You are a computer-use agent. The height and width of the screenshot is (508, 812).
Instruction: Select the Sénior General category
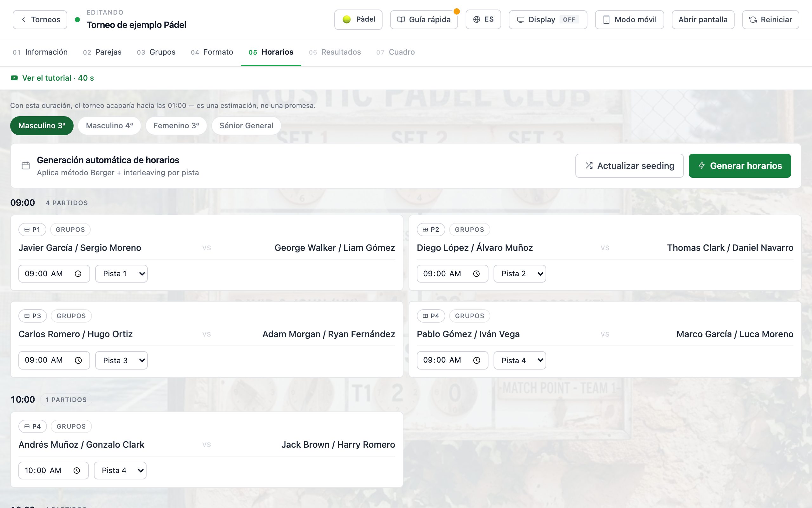click(246, 126)
